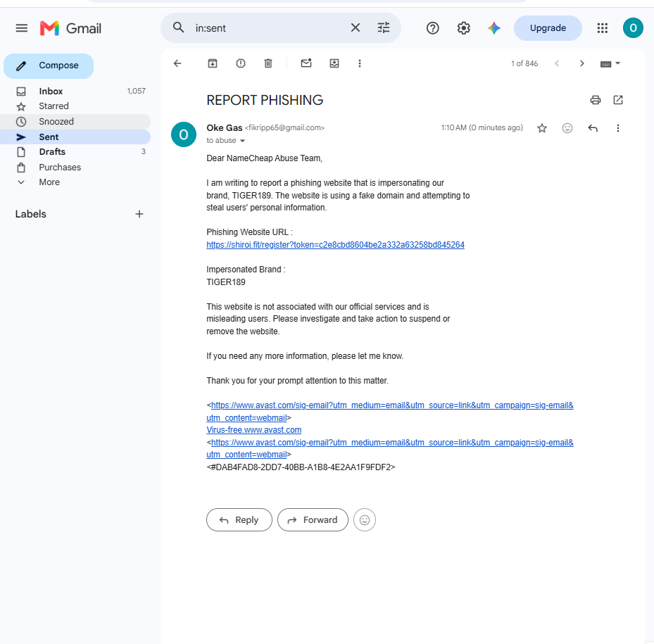The height and width of the screenshot is (644, 654).
Task: Show search options filter icon
Action: pos(383,28)
